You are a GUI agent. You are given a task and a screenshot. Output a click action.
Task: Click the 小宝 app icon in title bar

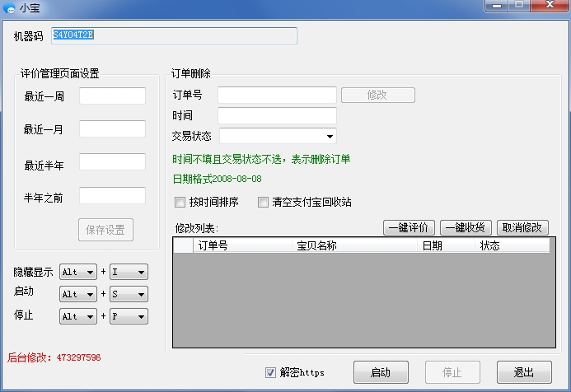[x=9, y=8]
